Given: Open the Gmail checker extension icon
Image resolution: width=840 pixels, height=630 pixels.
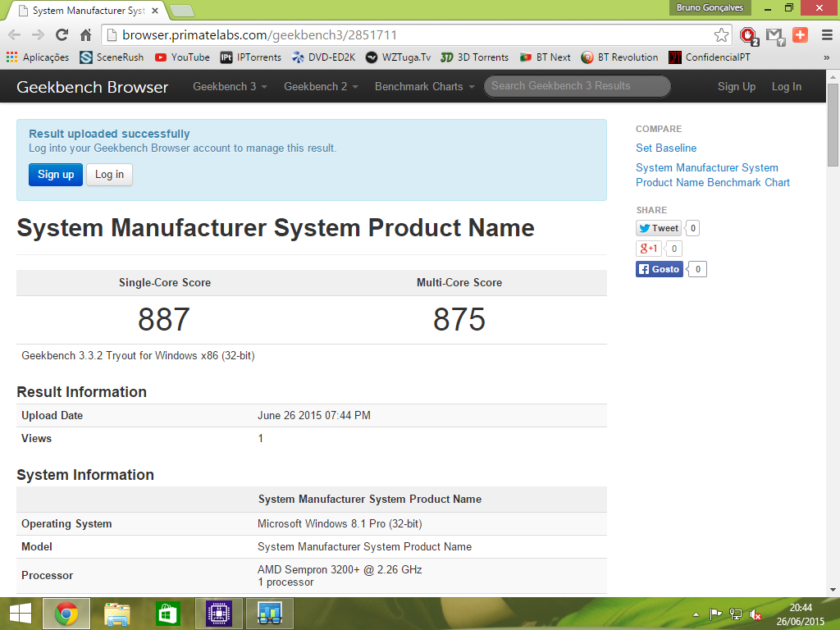Looking at the screenshot, I should [x=774, y=35].
